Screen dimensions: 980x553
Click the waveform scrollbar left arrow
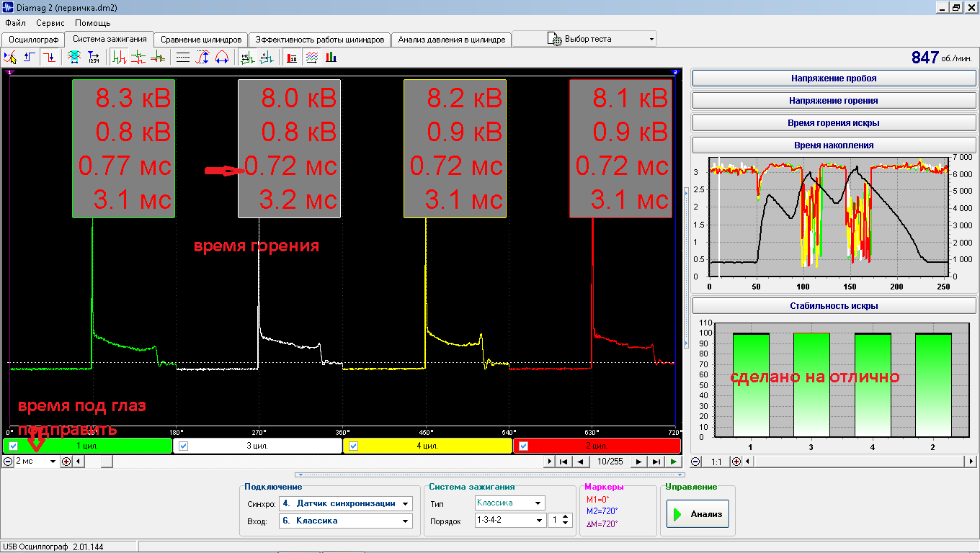point(79,462)
